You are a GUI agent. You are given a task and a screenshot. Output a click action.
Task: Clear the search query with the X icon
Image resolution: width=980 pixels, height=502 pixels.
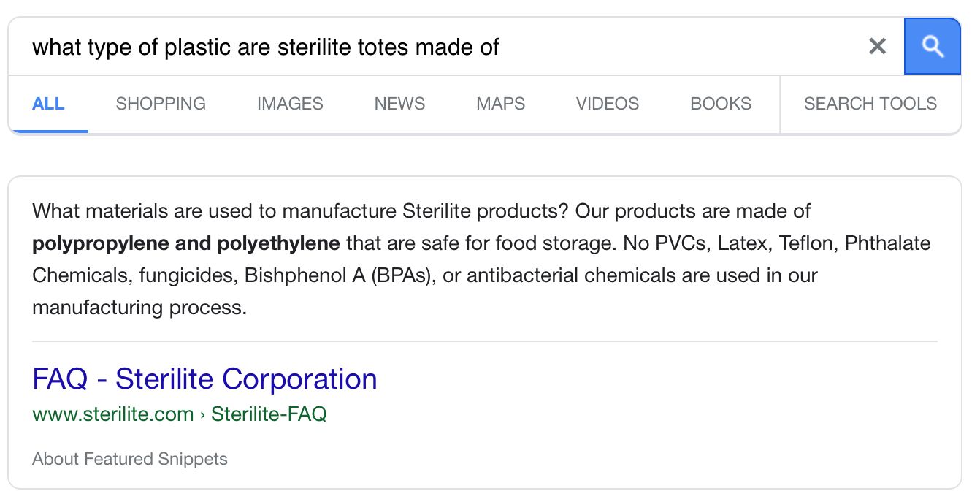(x=877, y=47)
